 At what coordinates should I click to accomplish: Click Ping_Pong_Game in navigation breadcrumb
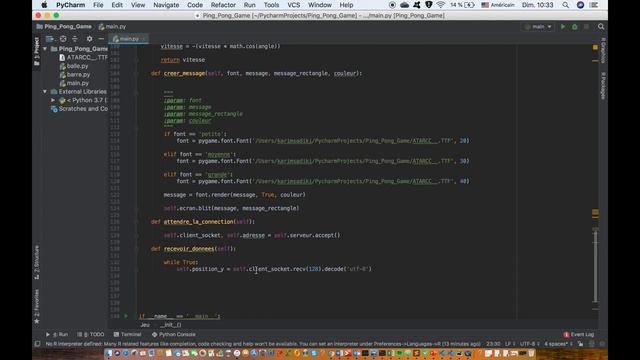tap(64, 27)
